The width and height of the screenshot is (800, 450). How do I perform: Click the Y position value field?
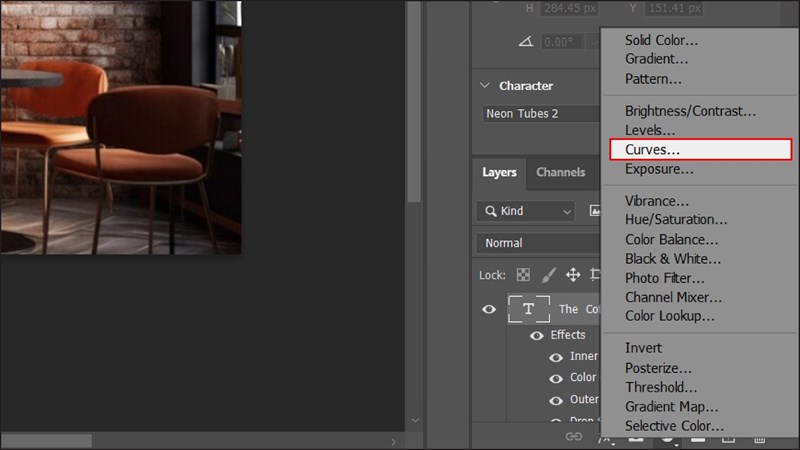click(674, 8)
